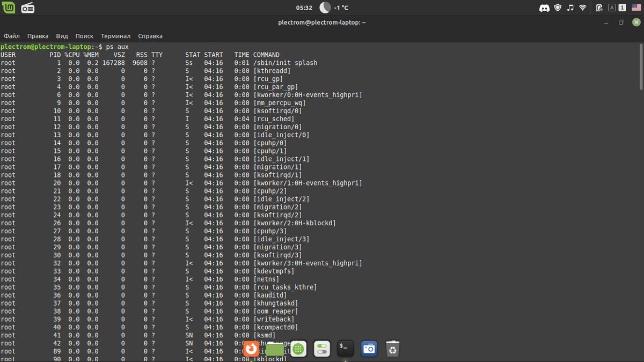Screen dimensions: 644x362
Task: Click the [kworker/0:0H-events_highpri] entry
Action: [308, 95]
